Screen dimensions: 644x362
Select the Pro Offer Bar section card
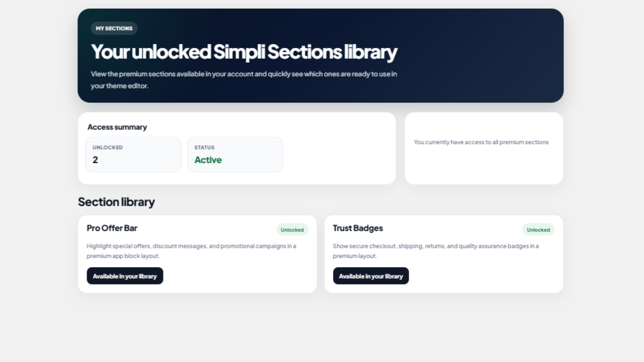click(x=198, y=253)
